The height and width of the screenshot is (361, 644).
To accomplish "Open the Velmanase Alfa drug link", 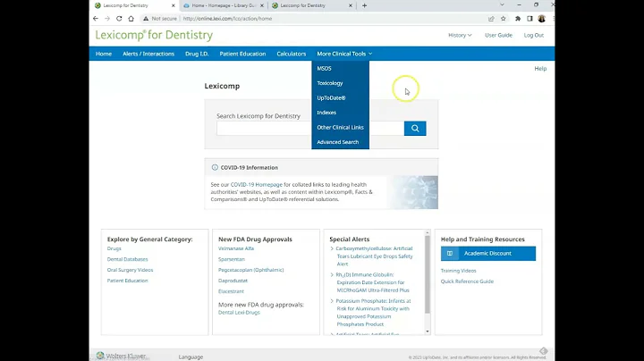I will pyautogui.click(x=236, y=248).
